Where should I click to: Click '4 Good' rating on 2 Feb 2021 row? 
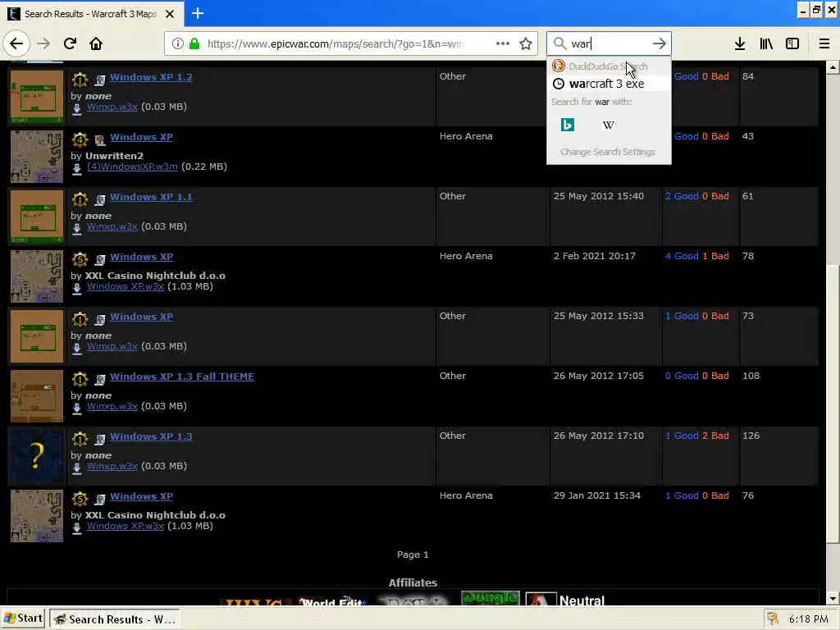[x=682, y=257]
